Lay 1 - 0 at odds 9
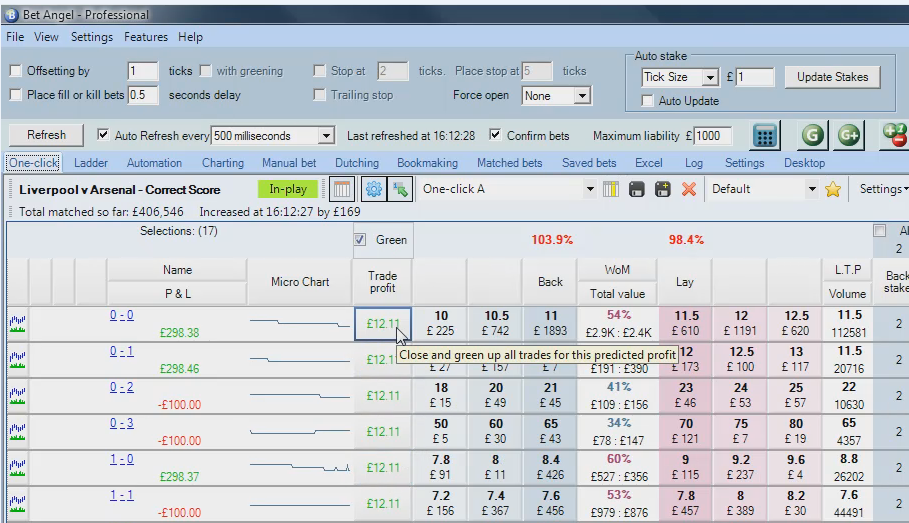Image resolution: width=909 pixels, height=523 pixels. (686, 467)
